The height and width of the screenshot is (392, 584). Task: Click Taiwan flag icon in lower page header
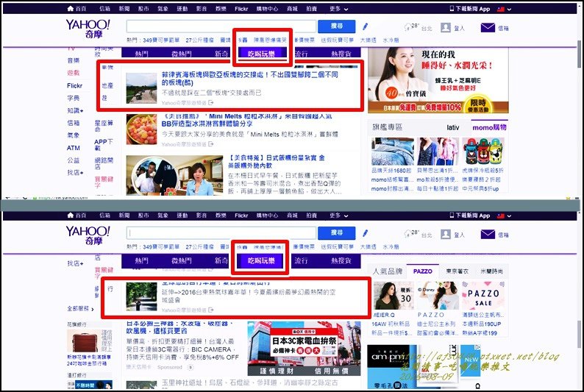pos(501,216)
